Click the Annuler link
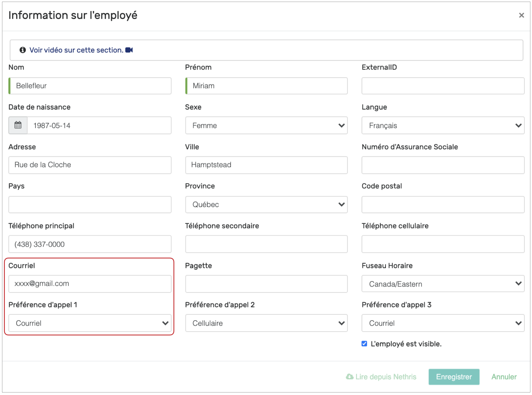 (x=504, y=377)
